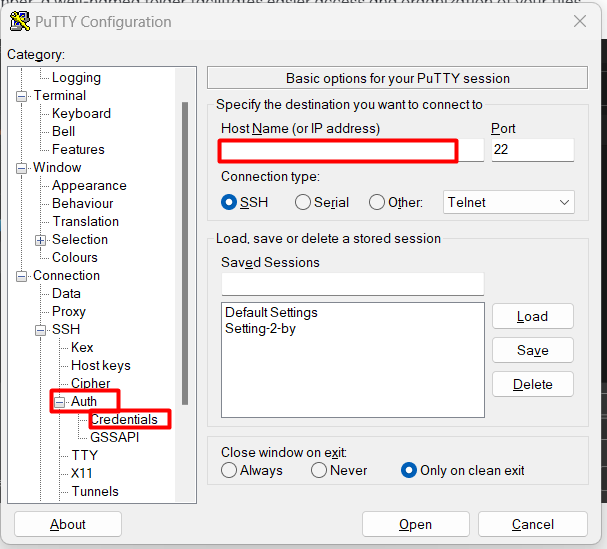Open the Cipher category
Screen dimensions: 607x549
91,383
